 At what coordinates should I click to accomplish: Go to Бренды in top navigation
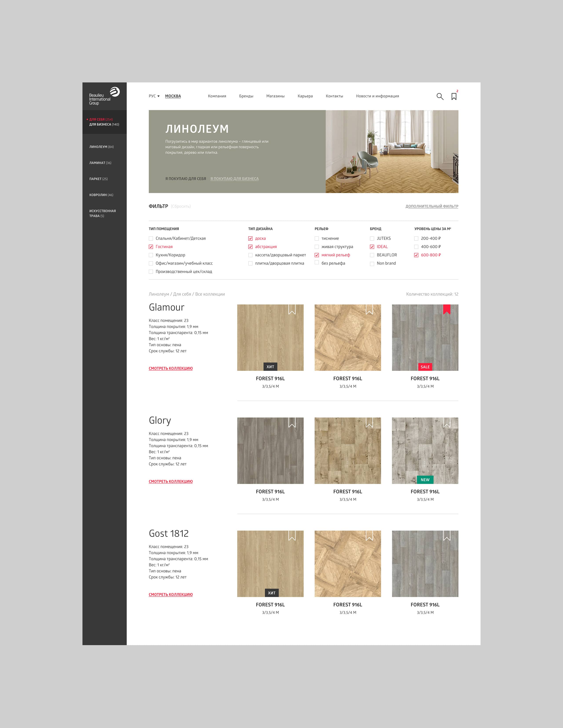pyautogui.click(x=246, y=96)
